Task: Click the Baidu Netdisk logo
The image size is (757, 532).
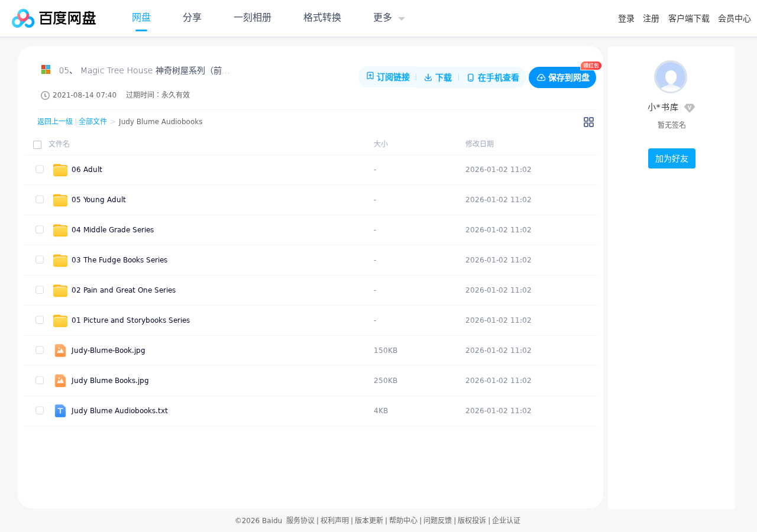Action: point(54,18)
